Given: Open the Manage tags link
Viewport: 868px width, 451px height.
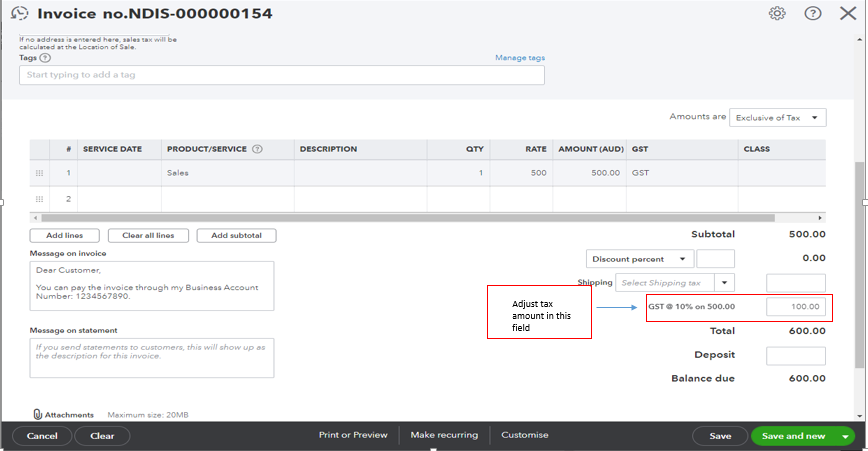Looking at the screenshot, I should (x=519, y=58).
